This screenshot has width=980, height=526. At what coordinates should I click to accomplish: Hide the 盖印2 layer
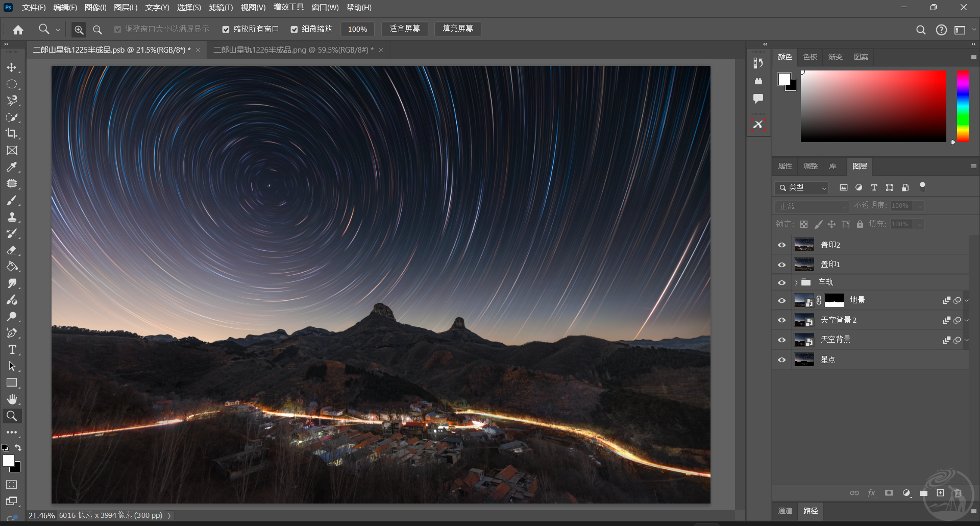click(781, 245)
